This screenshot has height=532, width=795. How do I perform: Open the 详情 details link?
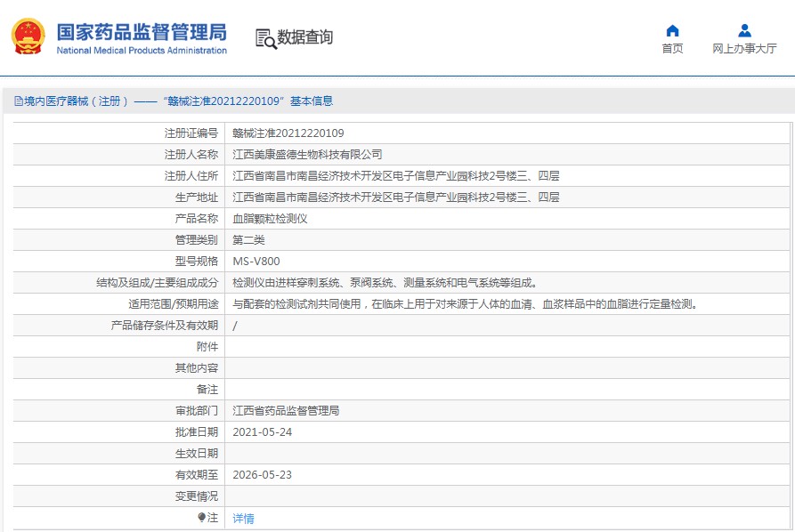click(243, 519)
